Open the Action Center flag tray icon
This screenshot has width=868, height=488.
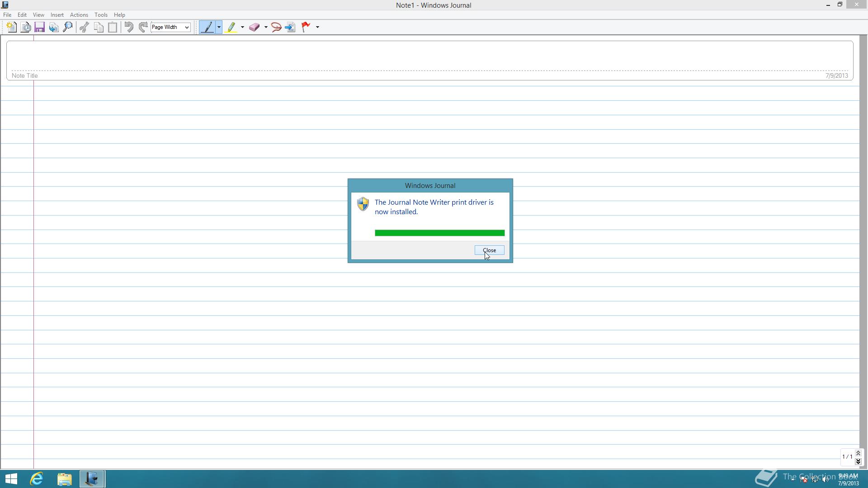[803, 479]
